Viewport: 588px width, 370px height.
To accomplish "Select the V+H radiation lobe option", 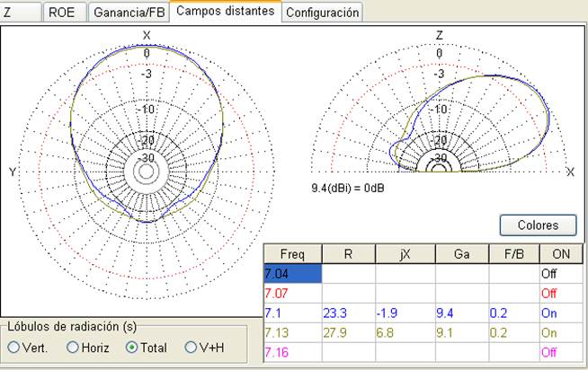I will point(191,347).
